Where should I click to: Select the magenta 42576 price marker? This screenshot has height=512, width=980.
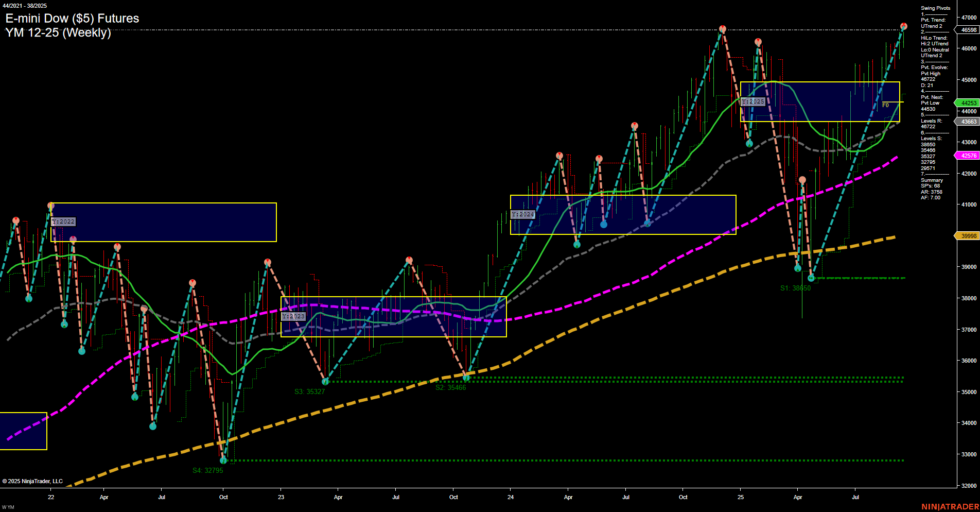967,155
